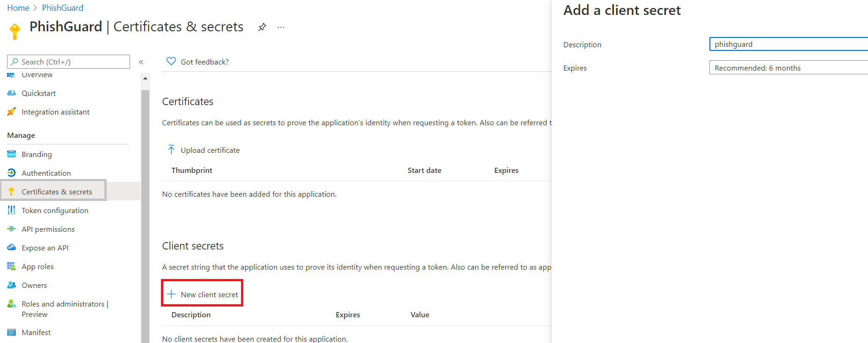Click the Description field containing phishguard
This screenshot has width=868, height=343.
point(788,44)
